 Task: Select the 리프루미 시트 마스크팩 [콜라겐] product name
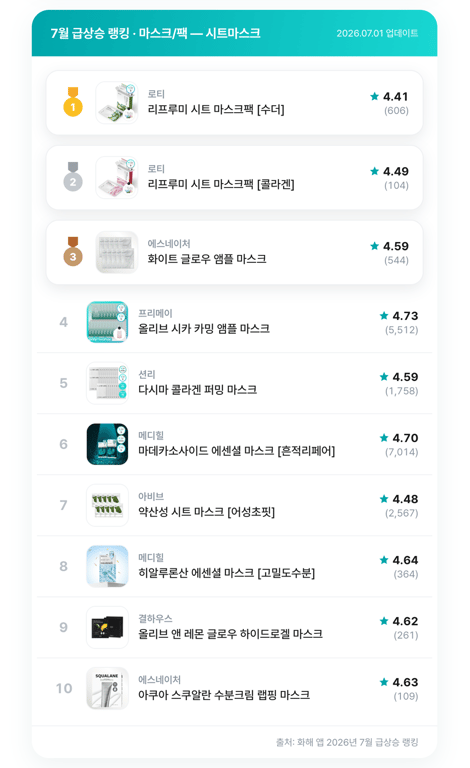tap(221, 184)
